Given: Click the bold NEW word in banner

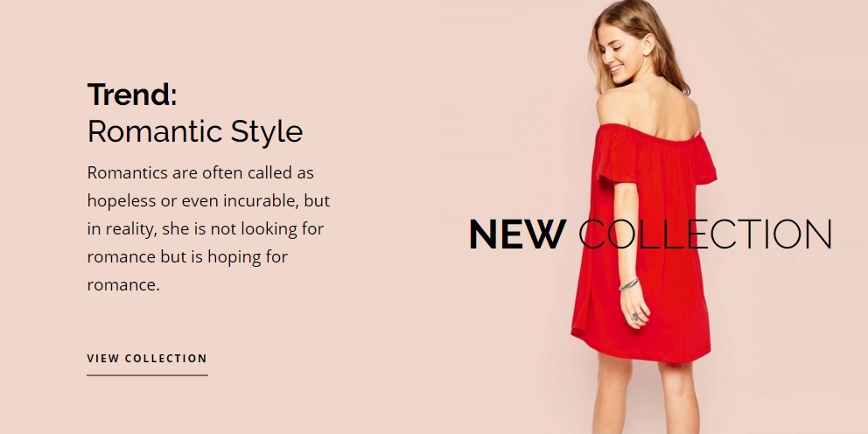Looking at the screenshot, I should tap(518, 234).
